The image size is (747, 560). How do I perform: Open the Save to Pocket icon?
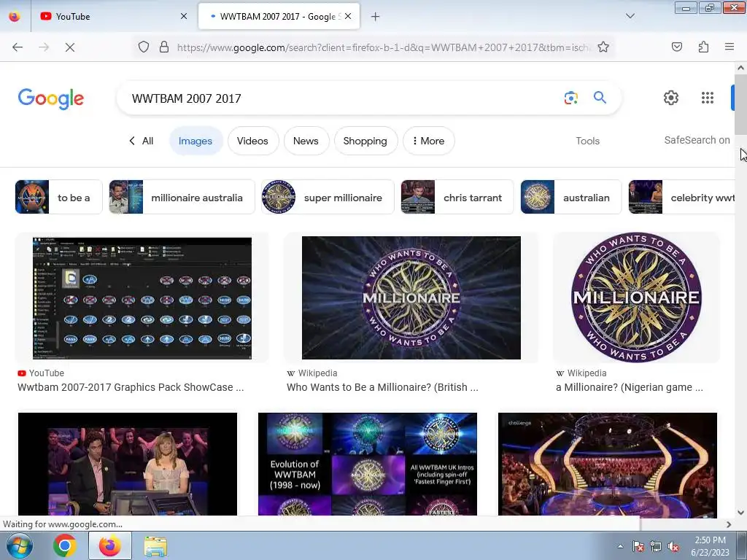(x=677, y=47)
